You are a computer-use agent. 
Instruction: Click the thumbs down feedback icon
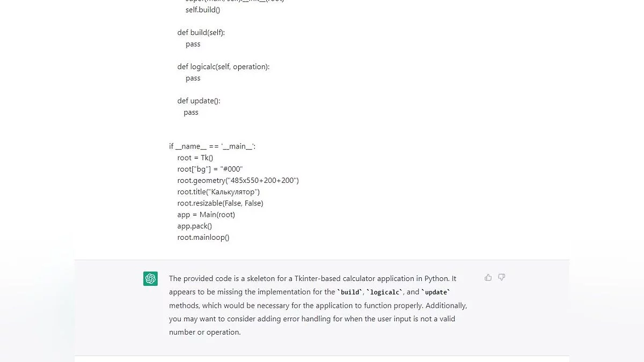(x=501, y=277)
